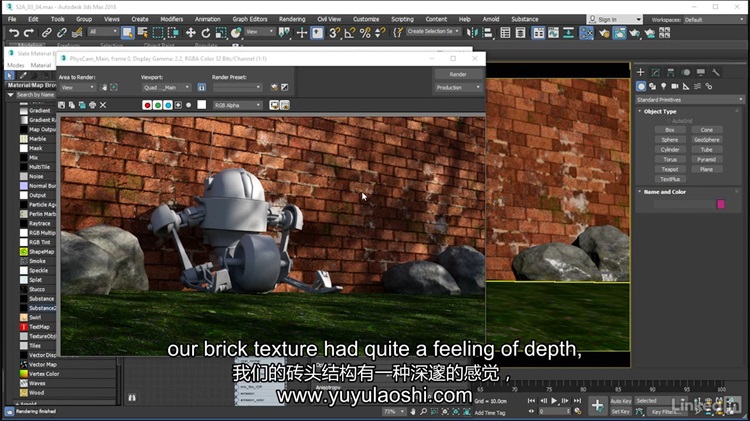Open the Utilities wrench panel tab
The image size is (750, 421).
click(716, 72)
